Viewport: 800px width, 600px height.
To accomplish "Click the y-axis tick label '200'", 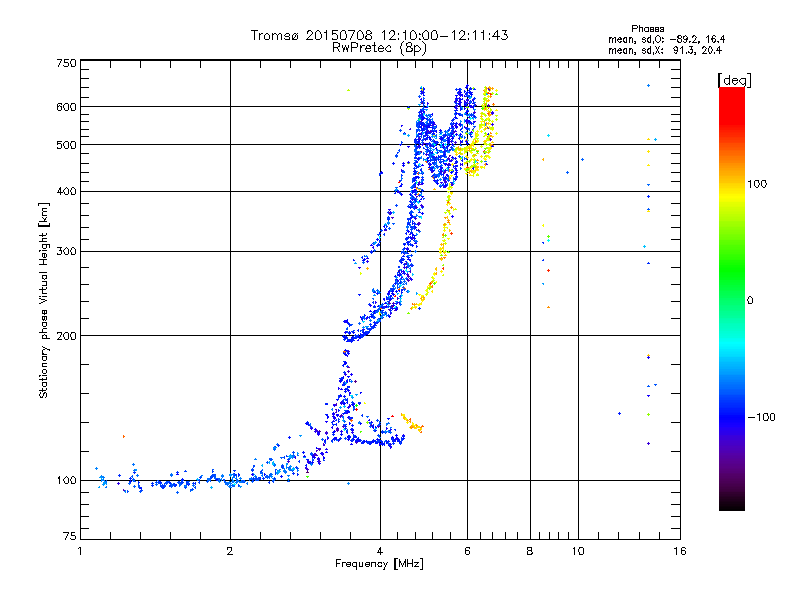I will coord(66,336).
